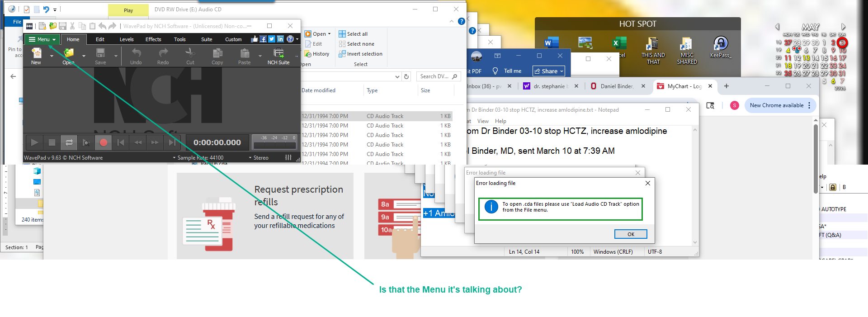Click Invert selection in the Explorer ribbon
This screenshot has width=868, height=317.
[360, 54]
